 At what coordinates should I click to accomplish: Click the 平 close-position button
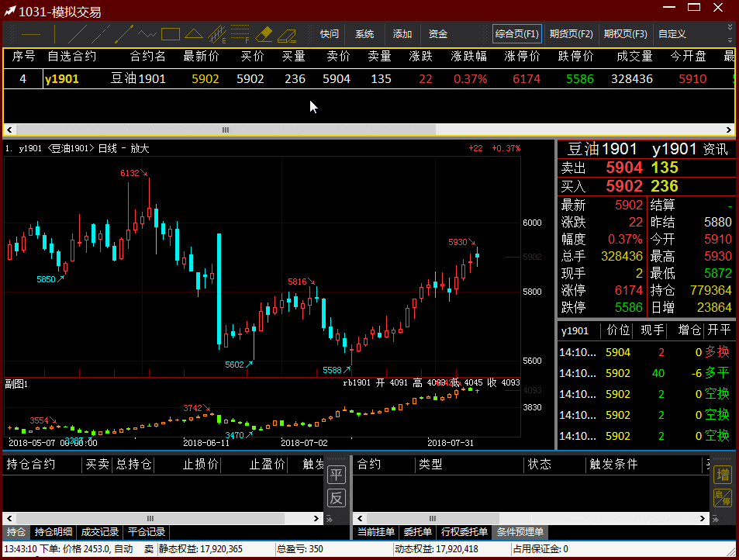(336, 475)
